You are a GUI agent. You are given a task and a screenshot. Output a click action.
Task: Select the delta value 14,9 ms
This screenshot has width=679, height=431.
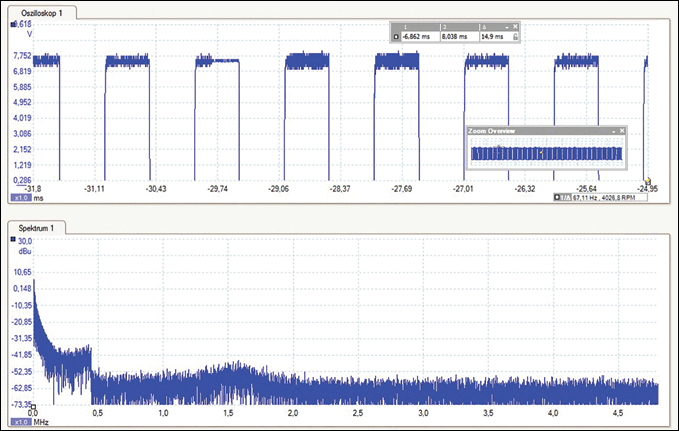(x=493, y=36)
